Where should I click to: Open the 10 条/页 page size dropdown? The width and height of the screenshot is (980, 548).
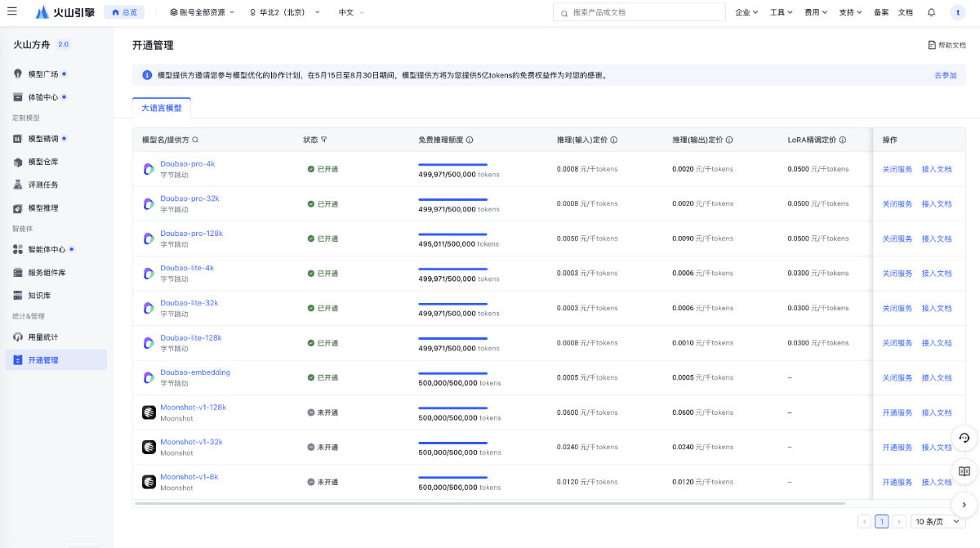(938, 521)
